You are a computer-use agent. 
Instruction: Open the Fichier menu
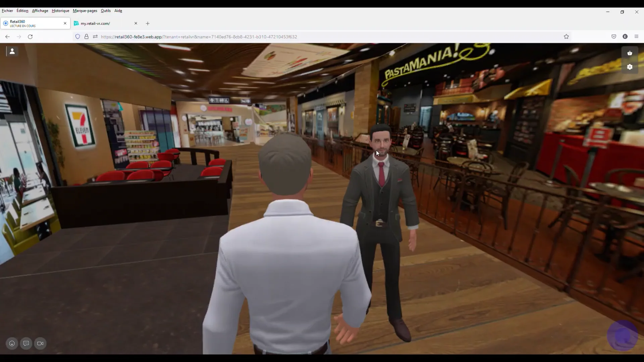point(7,11)
